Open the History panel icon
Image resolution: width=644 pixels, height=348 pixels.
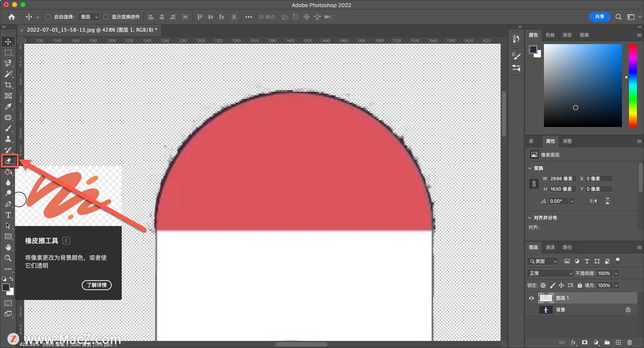[516, 39]
